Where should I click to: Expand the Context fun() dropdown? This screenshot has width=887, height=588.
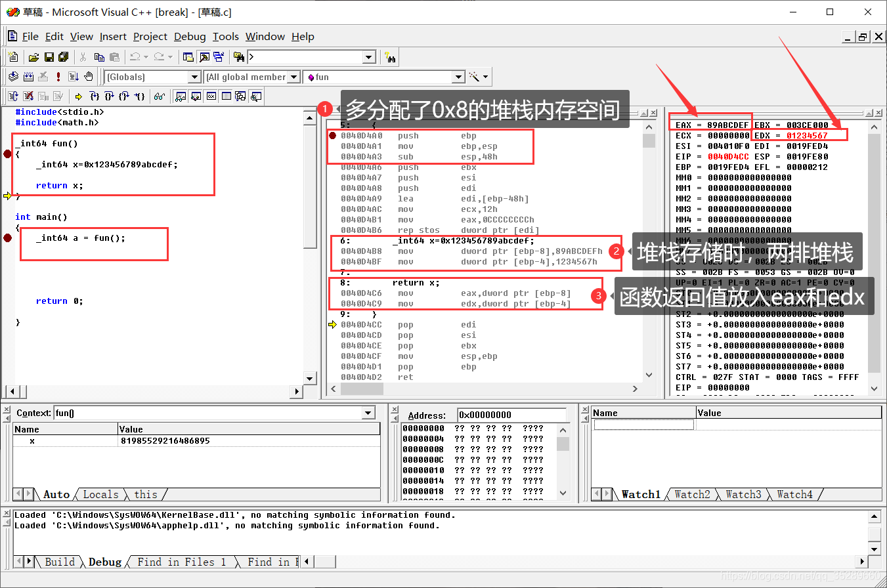[x=368, y=413]
